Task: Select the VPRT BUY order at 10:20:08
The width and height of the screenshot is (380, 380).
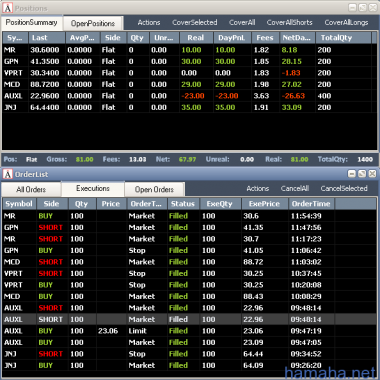Action: 190,285
